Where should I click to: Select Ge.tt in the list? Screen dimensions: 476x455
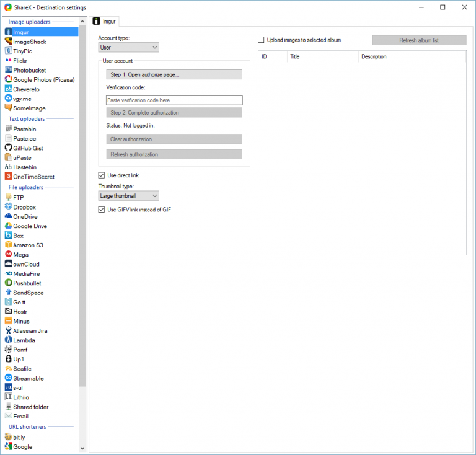coord(15,302)
